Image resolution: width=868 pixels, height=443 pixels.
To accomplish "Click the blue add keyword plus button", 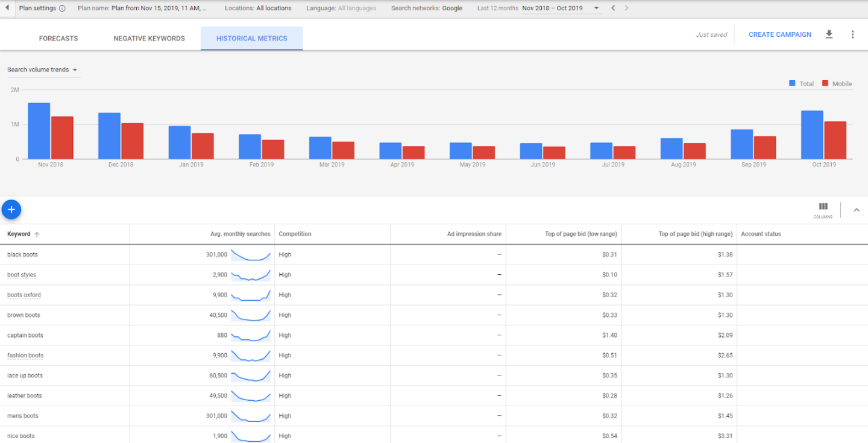I will pyautogui.click(x=11, y=209).
